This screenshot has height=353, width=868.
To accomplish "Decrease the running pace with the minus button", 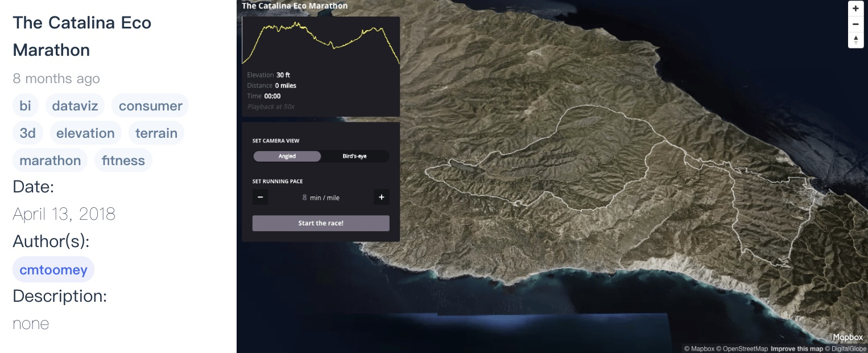I will [261, 197].
